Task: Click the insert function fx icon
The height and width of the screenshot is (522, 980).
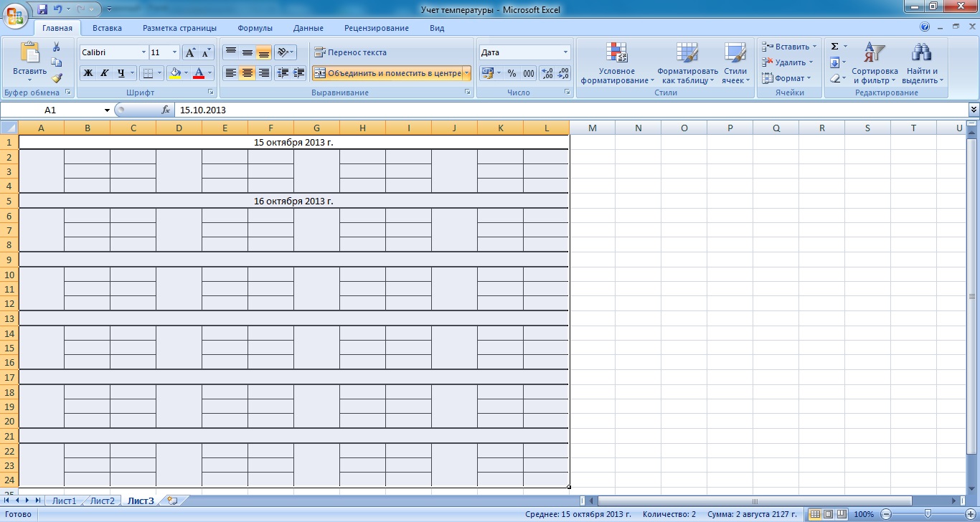Action: point(166,110)
